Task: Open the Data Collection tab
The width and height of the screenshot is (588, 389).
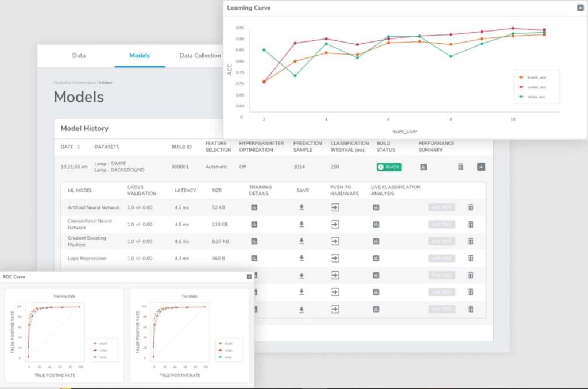Action: 200,56
